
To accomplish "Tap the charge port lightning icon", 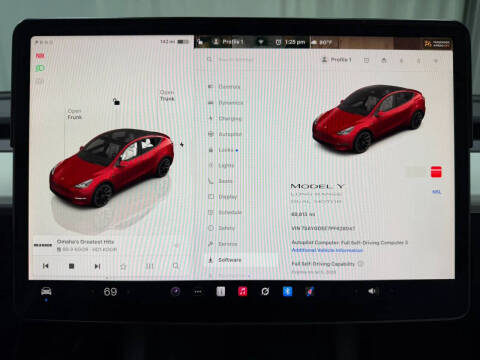I will [x=182, y=144].
